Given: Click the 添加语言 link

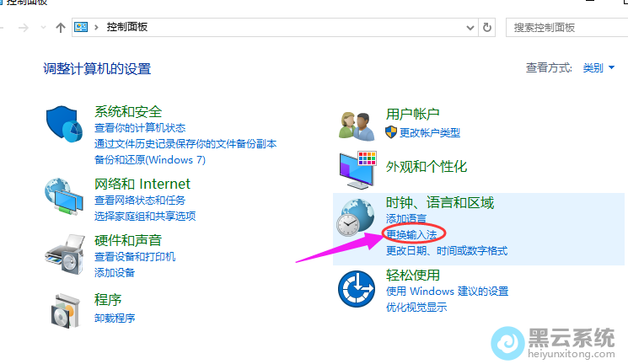Looking at the screenshot, I should 406,218.
